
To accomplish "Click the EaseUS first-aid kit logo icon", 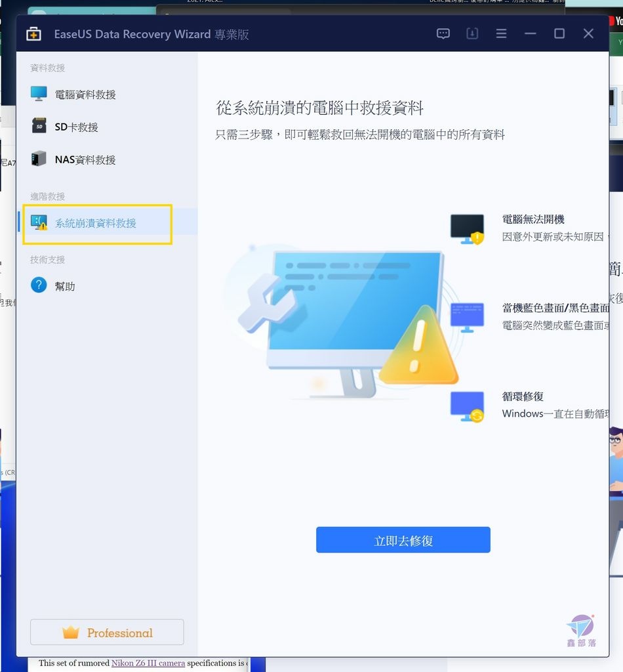I will click(x=33, y=34).
